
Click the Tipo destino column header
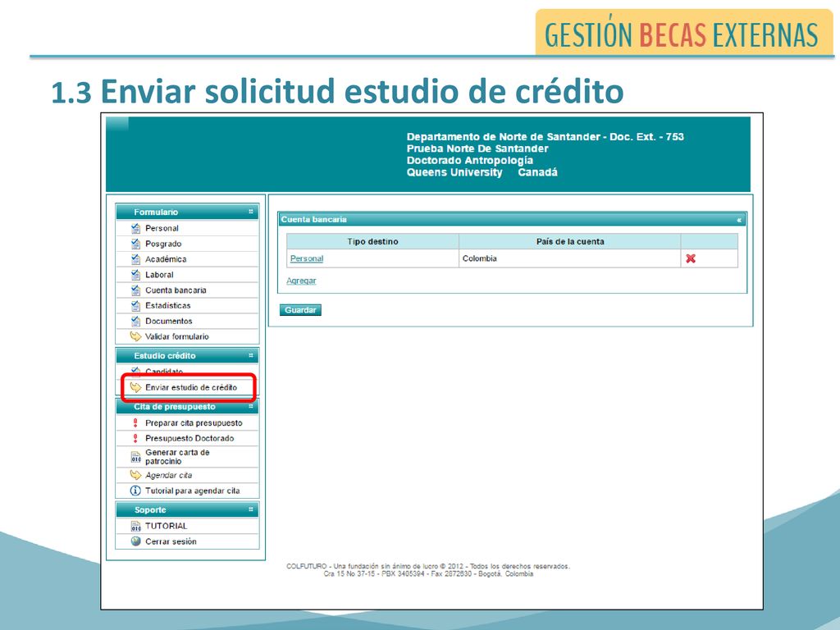373,242
